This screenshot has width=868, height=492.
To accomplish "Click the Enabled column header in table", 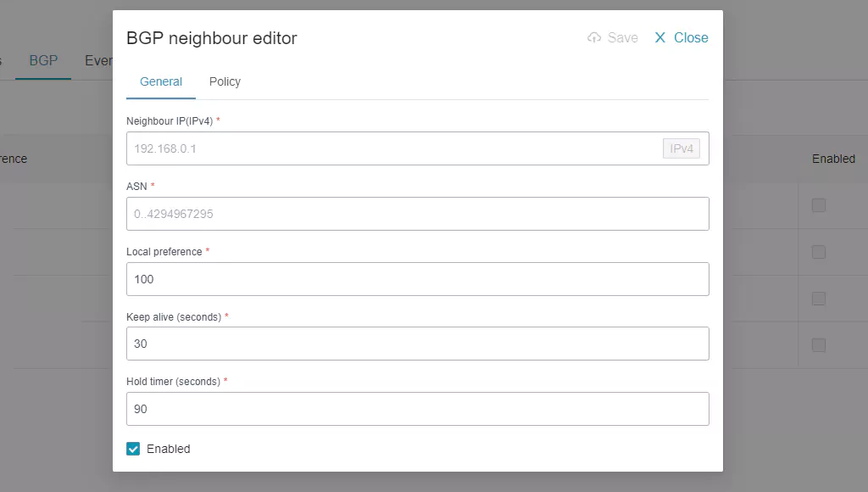I will tap(832, 159).
